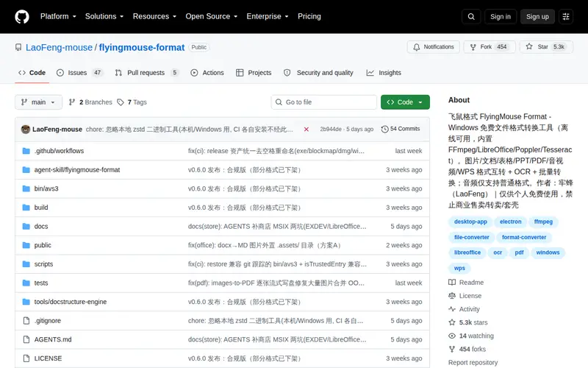The height and width of the screenshot is (368, 588).
Task: Select the desktop-app topic tag
Action: click(x=470, y=222)
